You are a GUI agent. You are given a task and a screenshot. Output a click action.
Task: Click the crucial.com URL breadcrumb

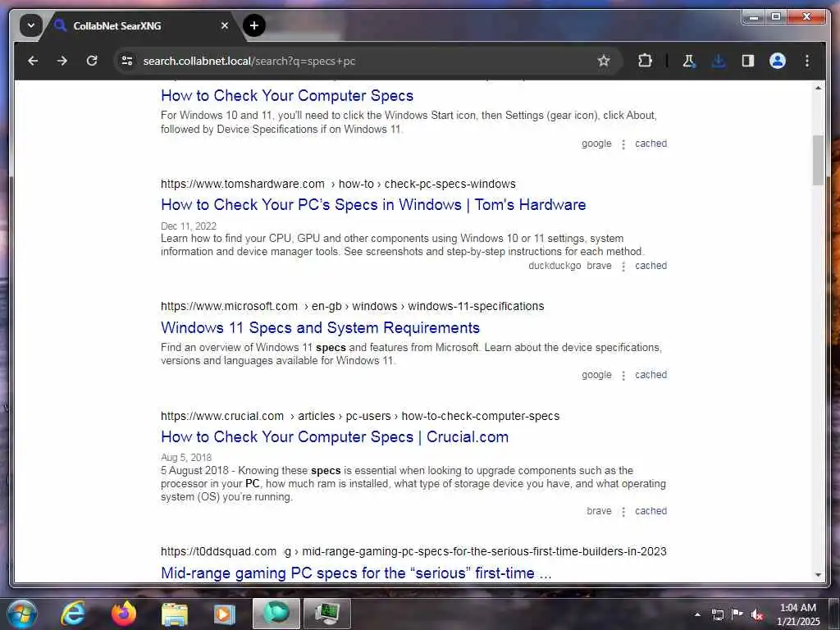pos(360,416)
